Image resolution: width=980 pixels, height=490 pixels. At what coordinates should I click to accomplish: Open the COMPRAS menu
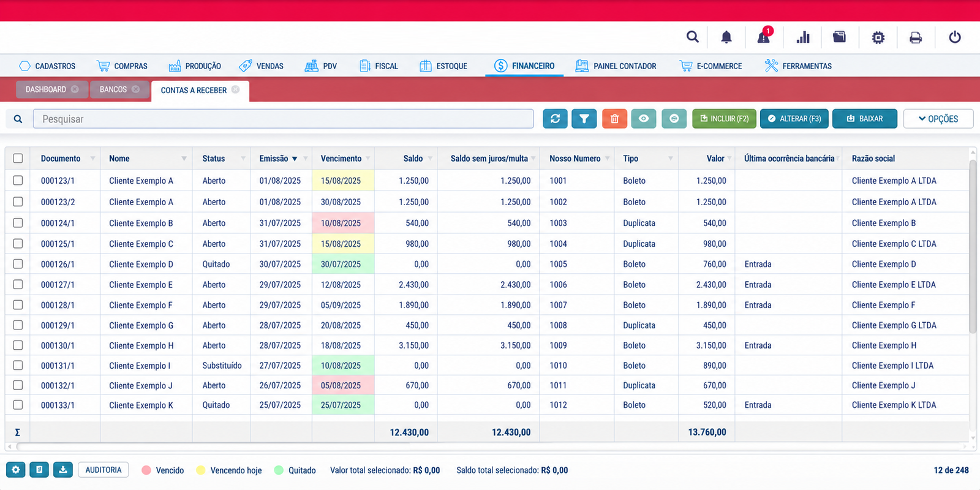tap(122, 66)
